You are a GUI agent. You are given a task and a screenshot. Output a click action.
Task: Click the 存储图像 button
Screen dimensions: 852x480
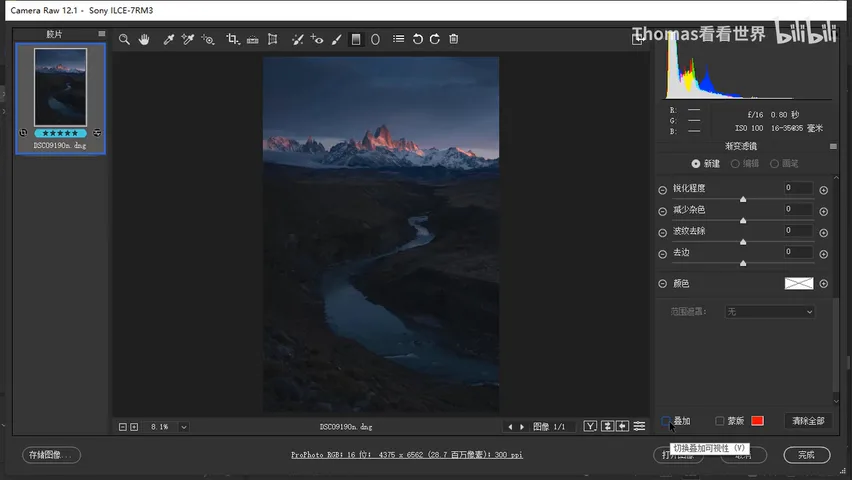point(51,455)
